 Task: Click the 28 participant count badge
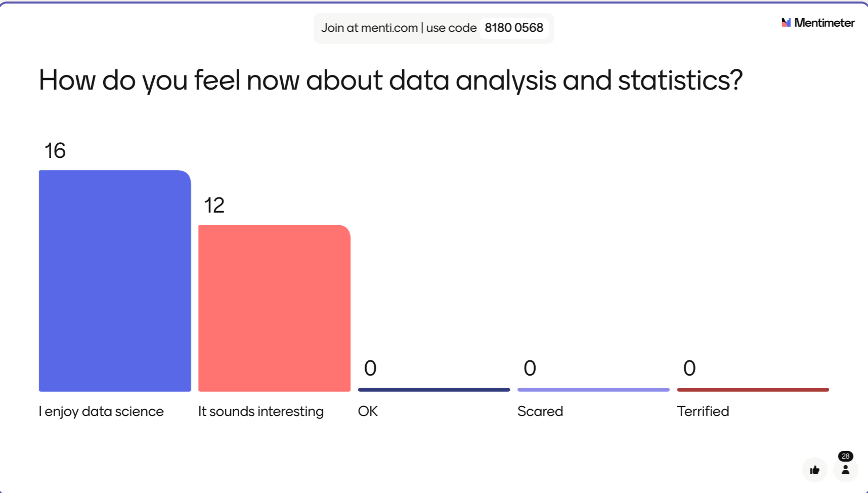click(845, 456)
